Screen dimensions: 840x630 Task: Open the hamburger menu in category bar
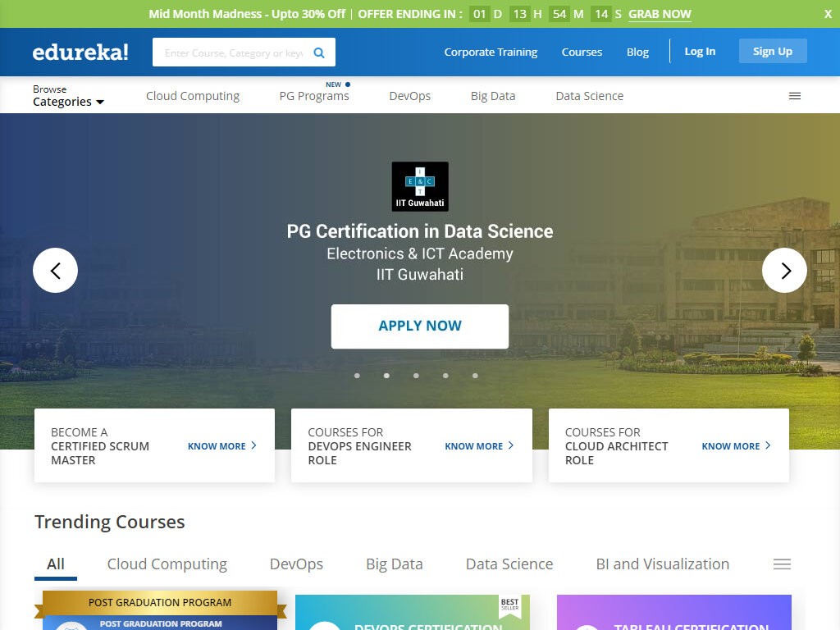coord(794,96)
